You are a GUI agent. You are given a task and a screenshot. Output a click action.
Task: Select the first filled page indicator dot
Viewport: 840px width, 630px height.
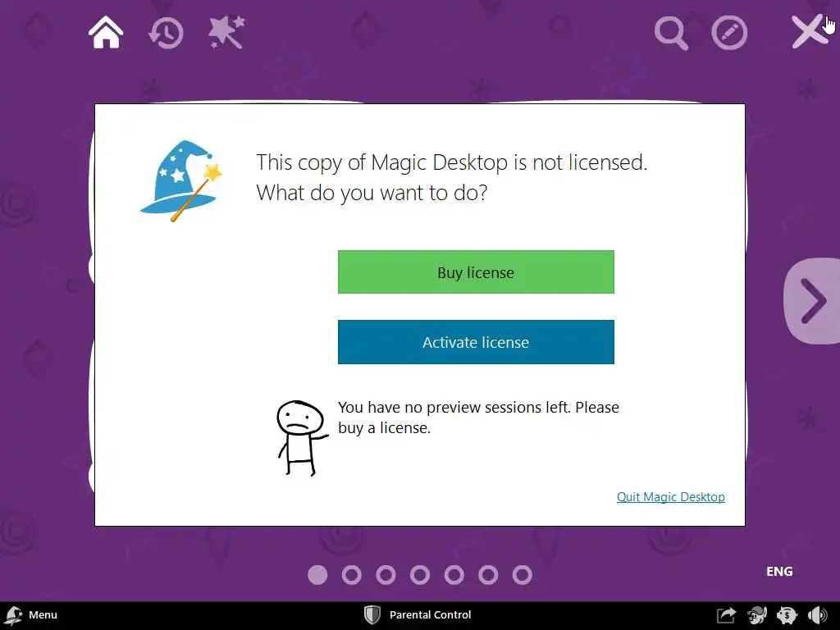point(317,575)
